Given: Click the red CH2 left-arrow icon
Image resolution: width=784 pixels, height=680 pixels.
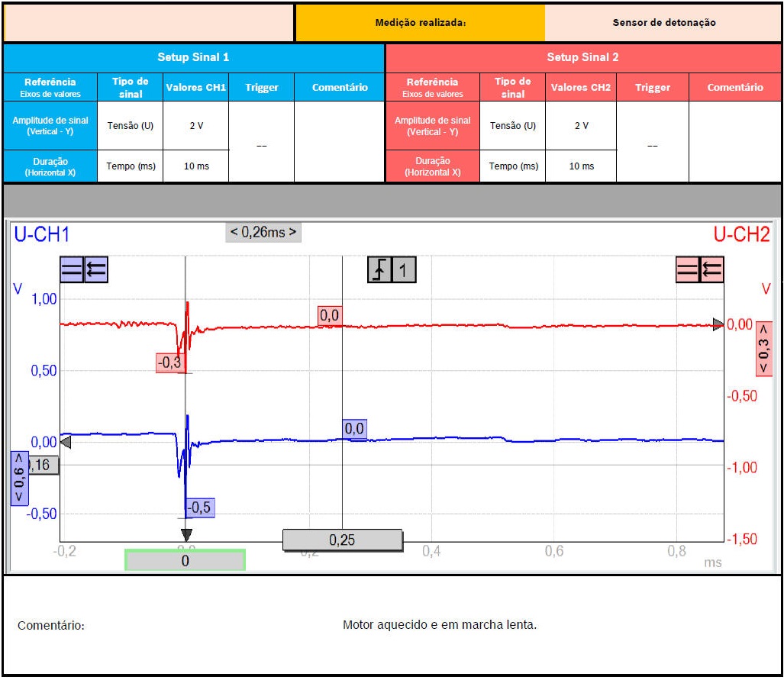Looking at the screenshot, I should 711,269.
